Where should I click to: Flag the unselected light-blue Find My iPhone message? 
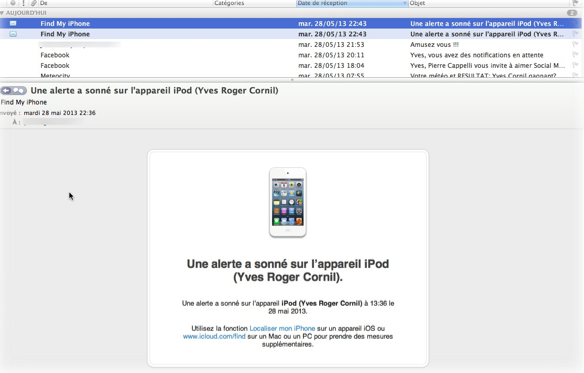coord(575,34)
